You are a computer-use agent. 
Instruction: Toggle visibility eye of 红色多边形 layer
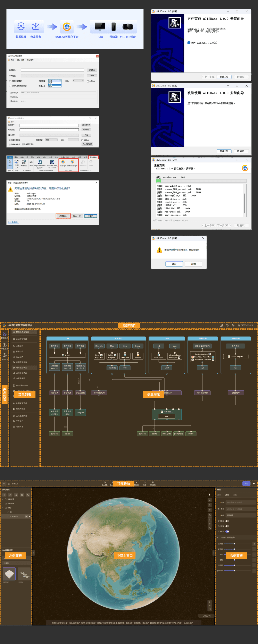[30, 517]
